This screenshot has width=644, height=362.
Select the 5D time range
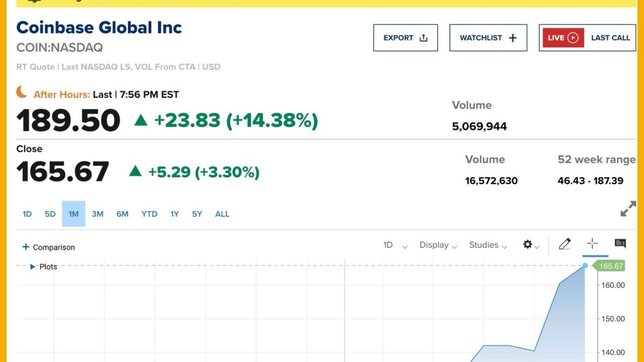pos(50,214)
